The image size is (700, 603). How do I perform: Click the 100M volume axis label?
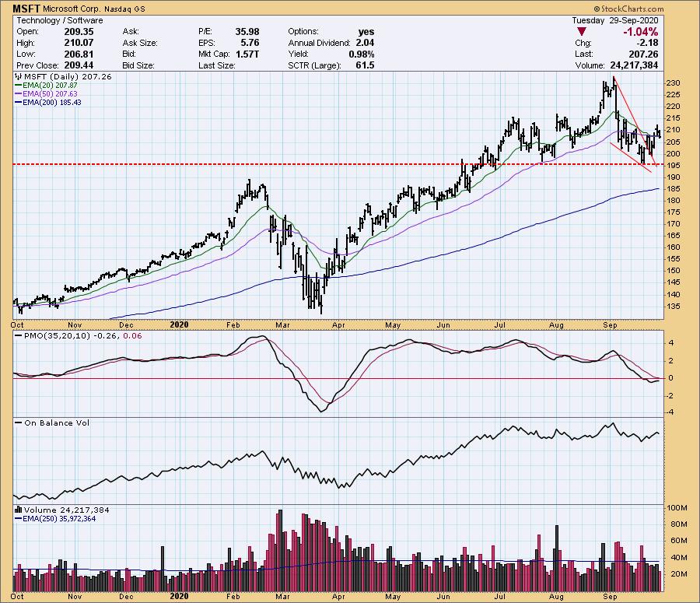coord(677,508)
